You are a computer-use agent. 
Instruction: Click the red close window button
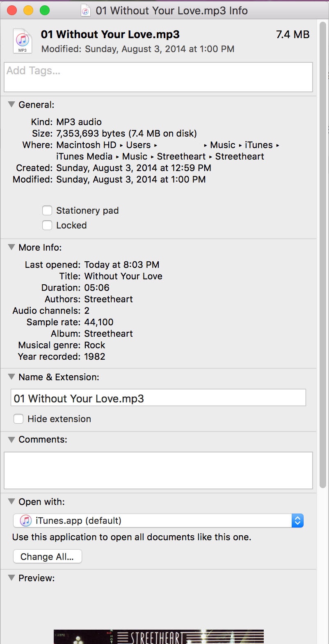tap(12, 11)
